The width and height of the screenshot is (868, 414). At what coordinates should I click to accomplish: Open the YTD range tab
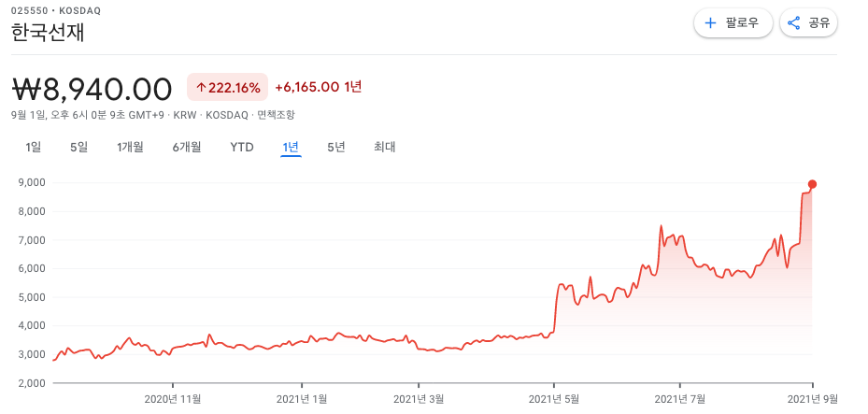242,148
